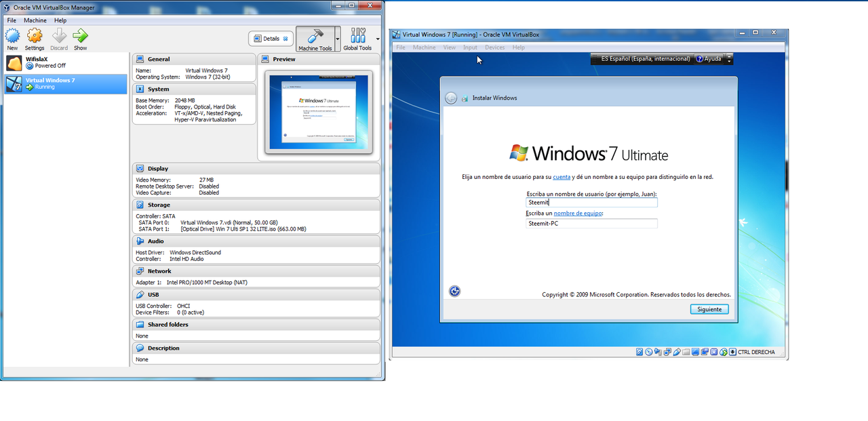Screen dimensions: 868x421
Task: Click the Shared folders section icon
Action: point(140,324)
